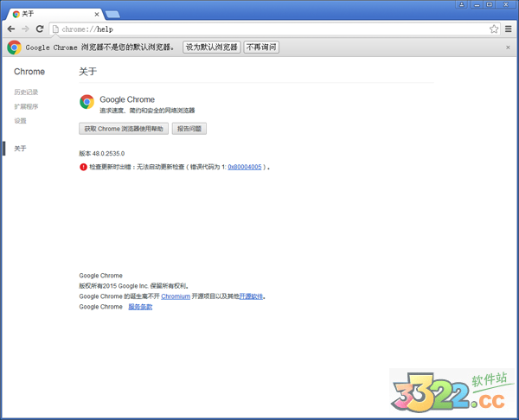Maximize the Chrome window
The width and height of the screenshot is (519, 420).
coord(490,4)
